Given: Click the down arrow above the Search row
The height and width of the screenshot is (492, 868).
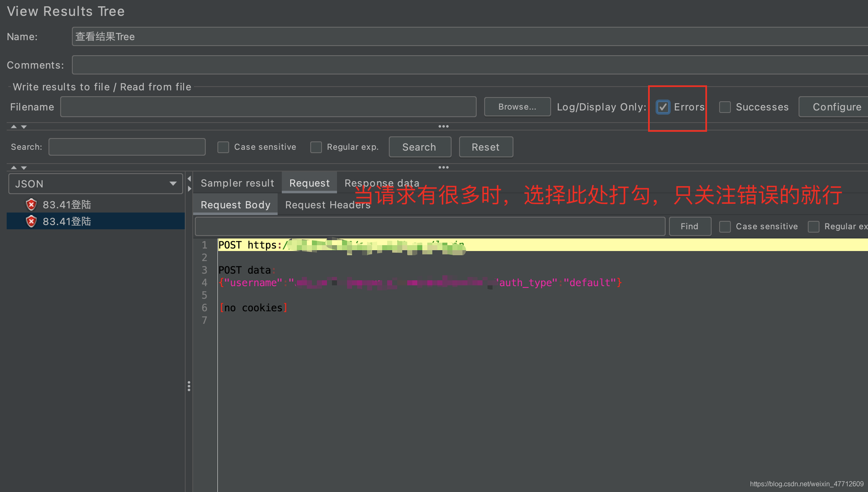Looking at the screenshot, I should click(24, 126).
